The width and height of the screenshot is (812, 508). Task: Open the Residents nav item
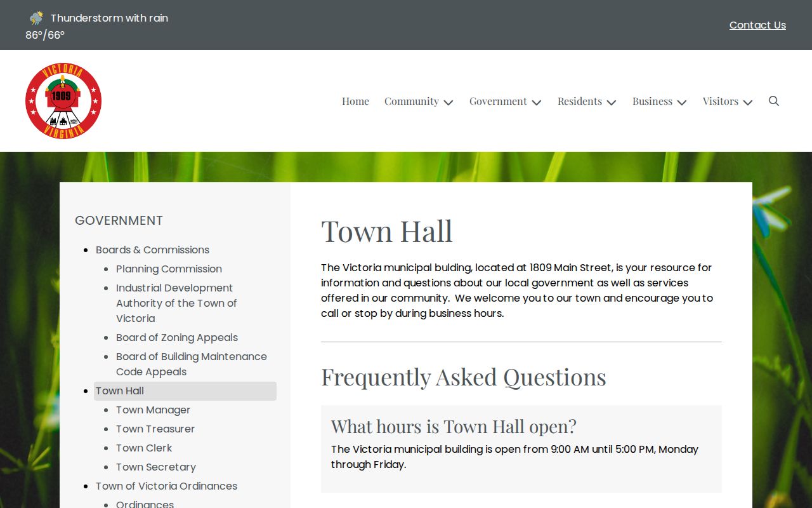click(580, 101)
